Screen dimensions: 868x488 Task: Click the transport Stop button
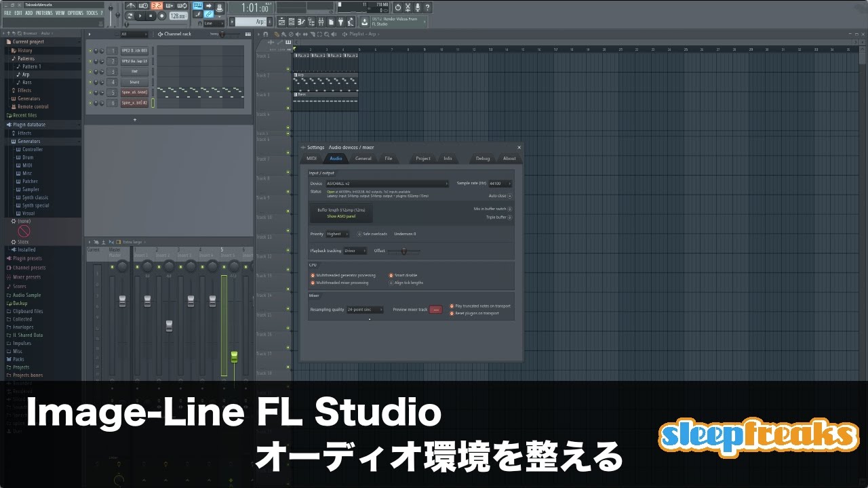[x=151, y=16]
